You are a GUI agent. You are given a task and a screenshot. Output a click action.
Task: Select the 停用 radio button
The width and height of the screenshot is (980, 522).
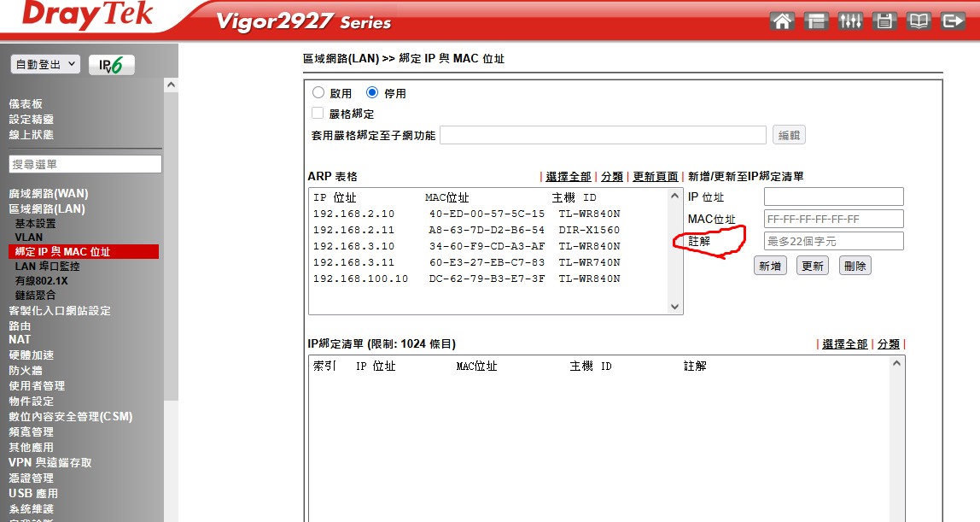371,93
